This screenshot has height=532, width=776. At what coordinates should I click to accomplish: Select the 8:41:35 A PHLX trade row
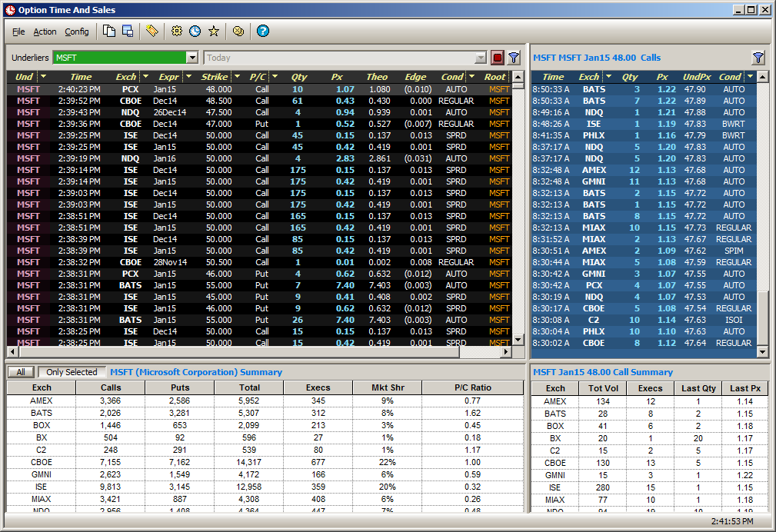pyautogui.click(x=644, y=135)
